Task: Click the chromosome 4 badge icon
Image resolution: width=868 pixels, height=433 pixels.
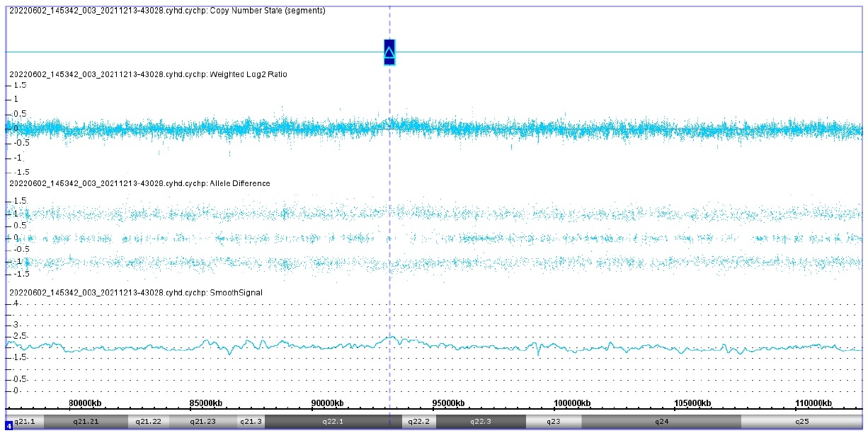Action: point(8,427)
